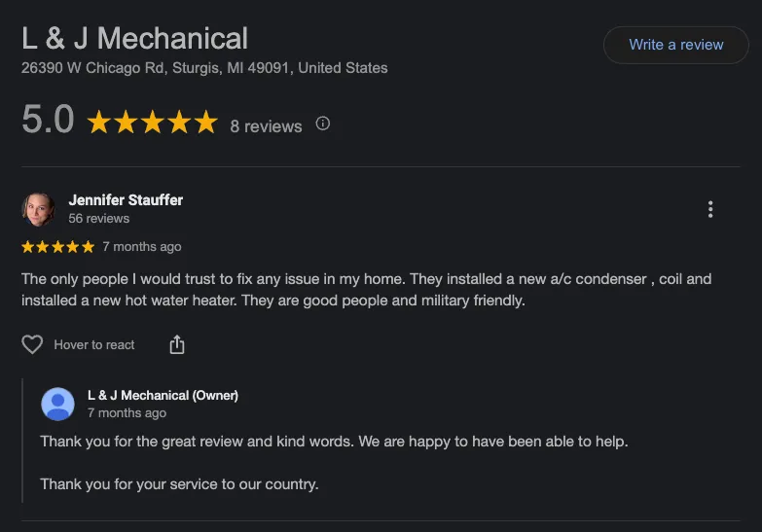Screen dimensions: 762x532
Task: Open the three-dot menu on the review
Action: point(710,209)
